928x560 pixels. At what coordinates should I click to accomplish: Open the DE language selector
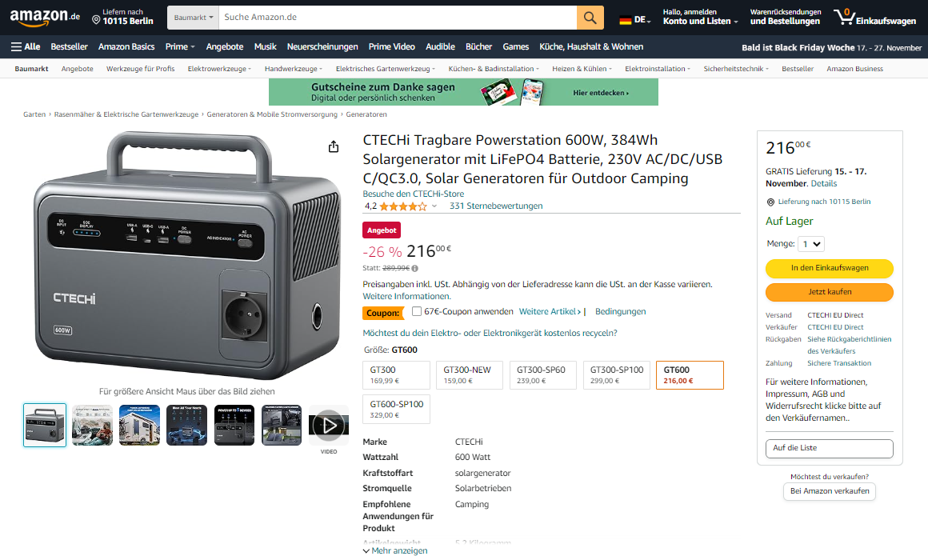635,19
